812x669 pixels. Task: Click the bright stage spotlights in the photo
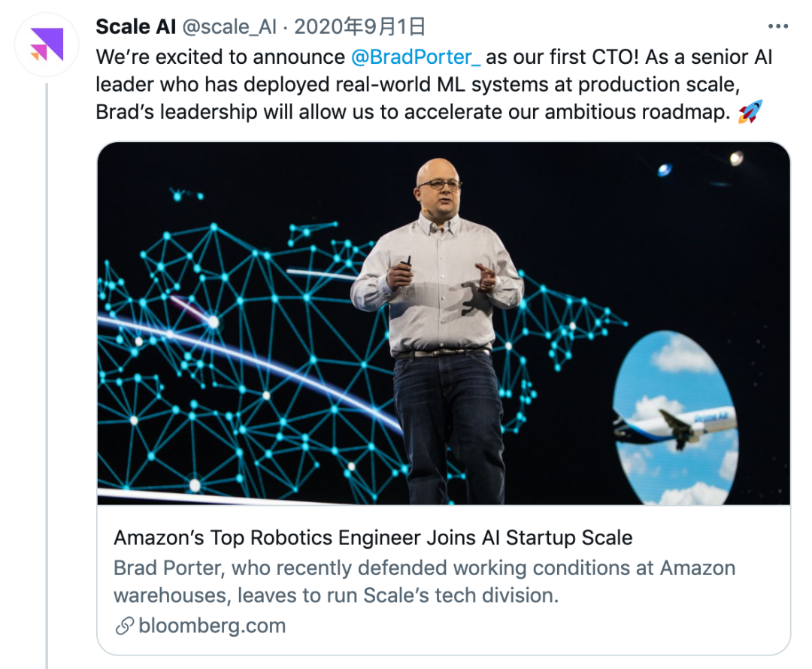735,158
